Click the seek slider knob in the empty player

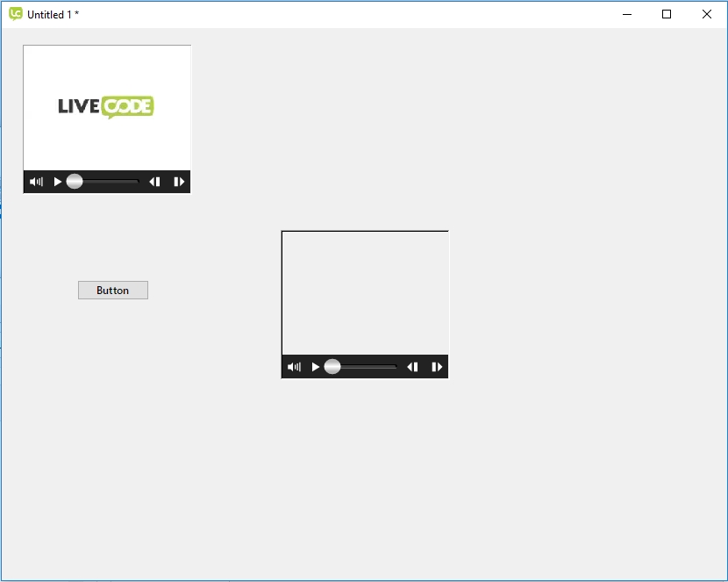coord(332,367)
